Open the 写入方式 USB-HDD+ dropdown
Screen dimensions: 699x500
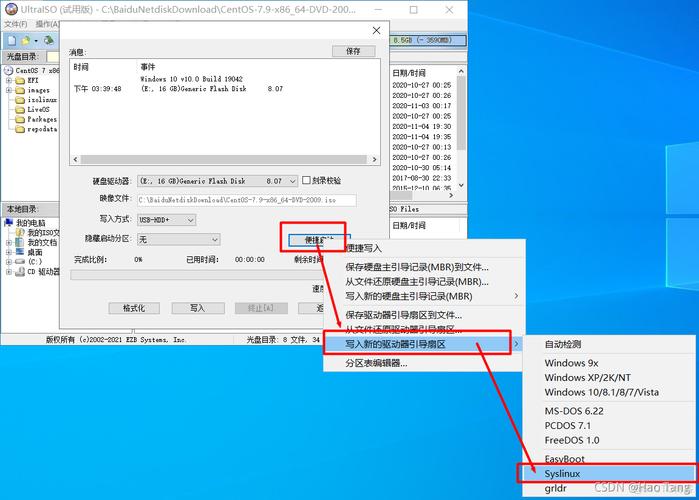(190, 220)
